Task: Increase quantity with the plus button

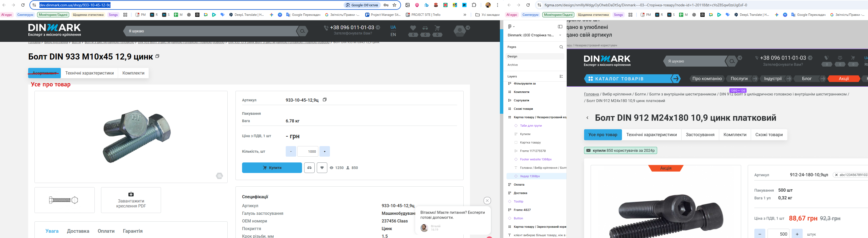Action: [x=324, y=151]
